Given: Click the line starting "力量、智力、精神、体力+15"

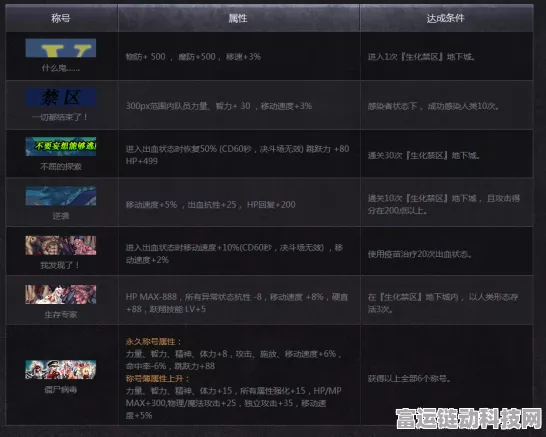Looking at the screenshot, I should pos(234,391).
